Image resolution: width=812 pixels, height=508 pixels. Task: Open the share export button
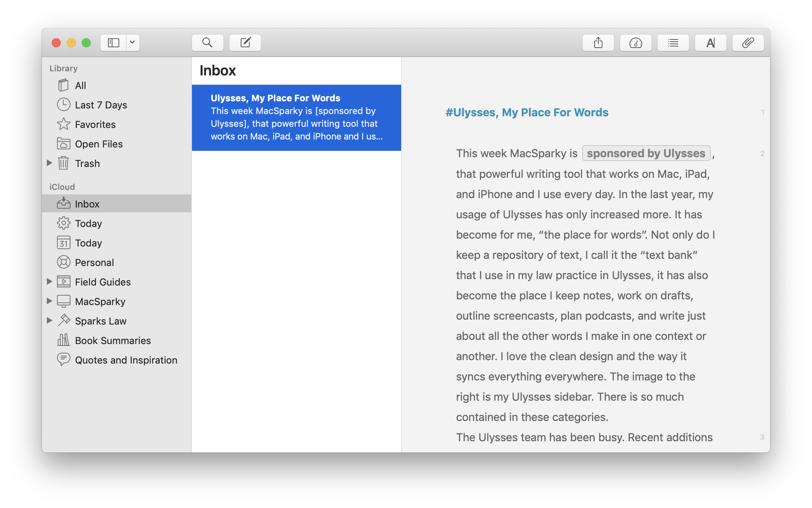(x=598, y=43)
